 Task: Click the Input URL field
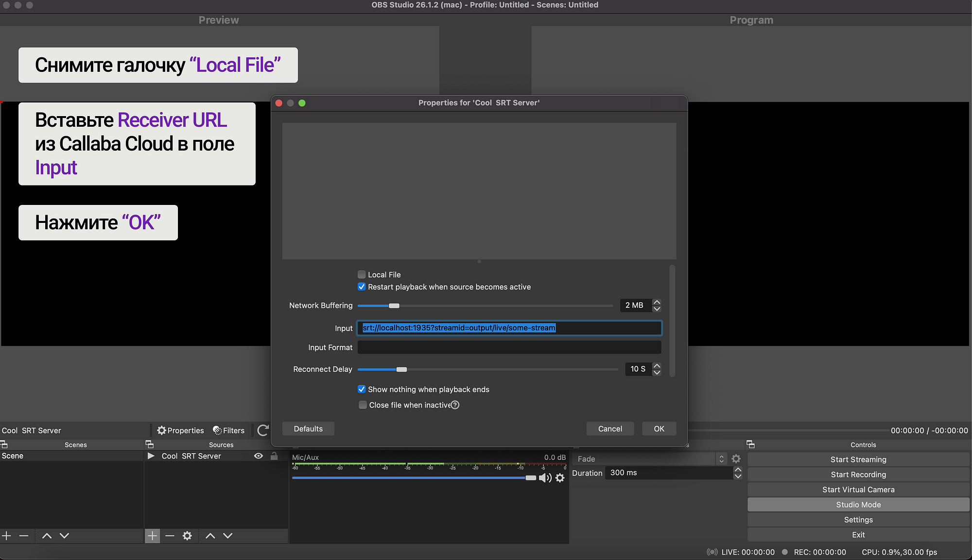tap(509, 328)
